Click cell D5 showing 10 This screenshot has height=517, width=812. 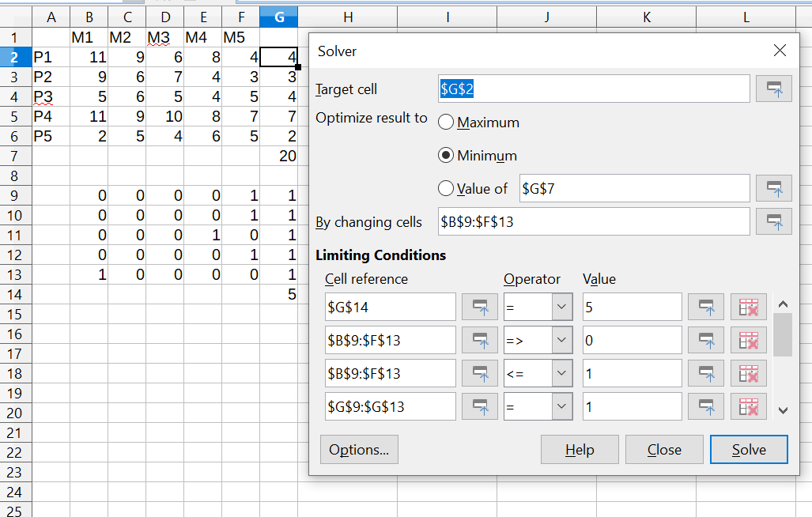click(x=164, y=116)
